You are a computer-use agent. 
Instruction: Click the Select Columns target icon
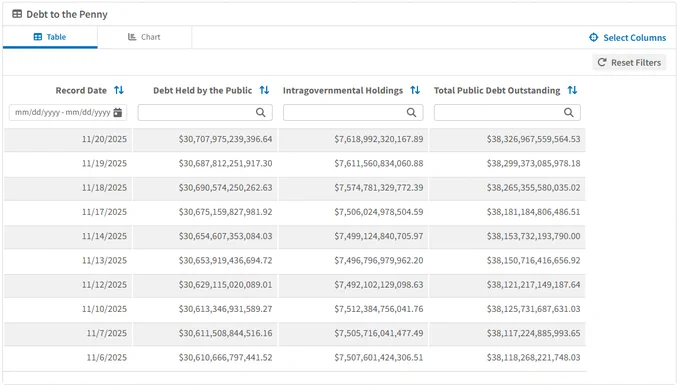point(593,37)
